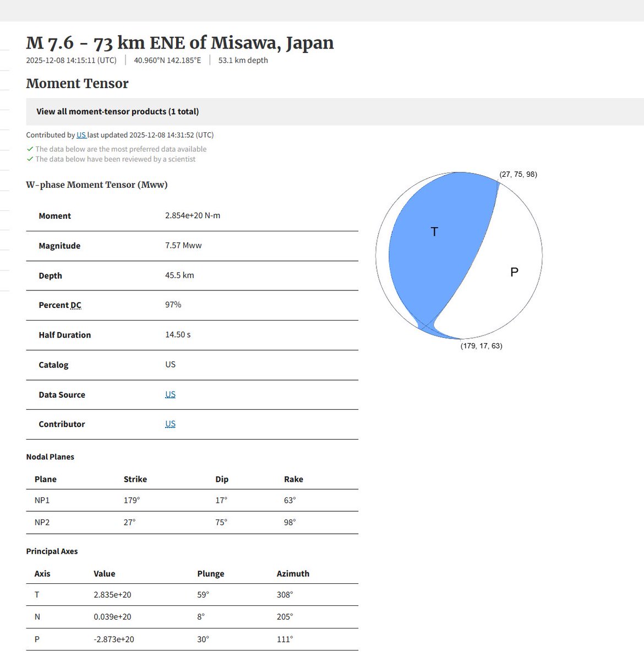Click the 'Percent DC' label
The height and width of the screenshot is (661, 644).
[x=60, y=305]
